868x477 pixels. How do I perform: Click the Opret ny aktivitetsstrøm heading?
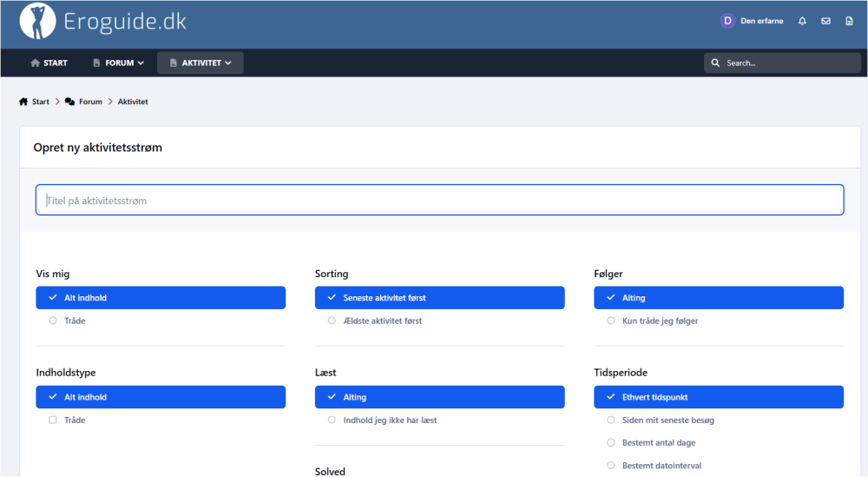[97, 148]
